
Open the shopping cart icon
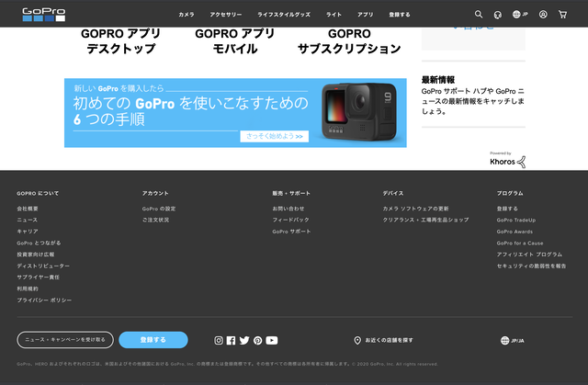[x=562, y=15]
